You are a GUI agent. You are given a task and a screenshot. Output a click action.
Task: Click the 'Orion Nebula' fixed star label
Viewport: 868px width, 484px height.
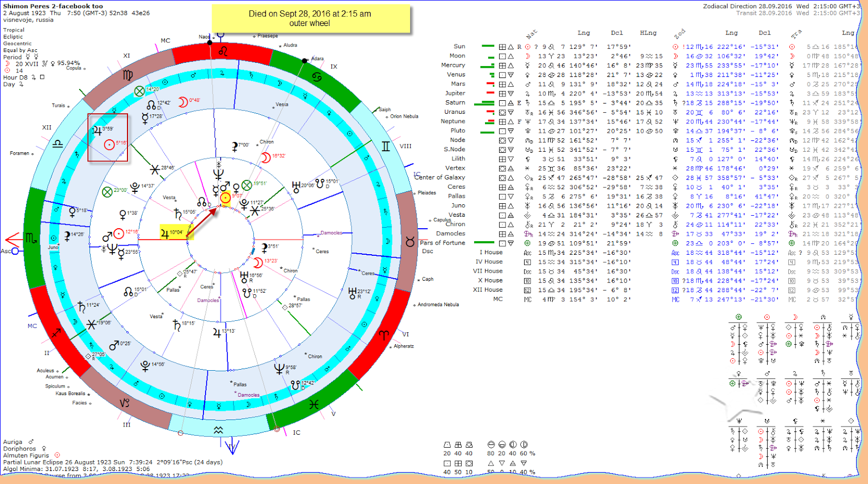404,117
